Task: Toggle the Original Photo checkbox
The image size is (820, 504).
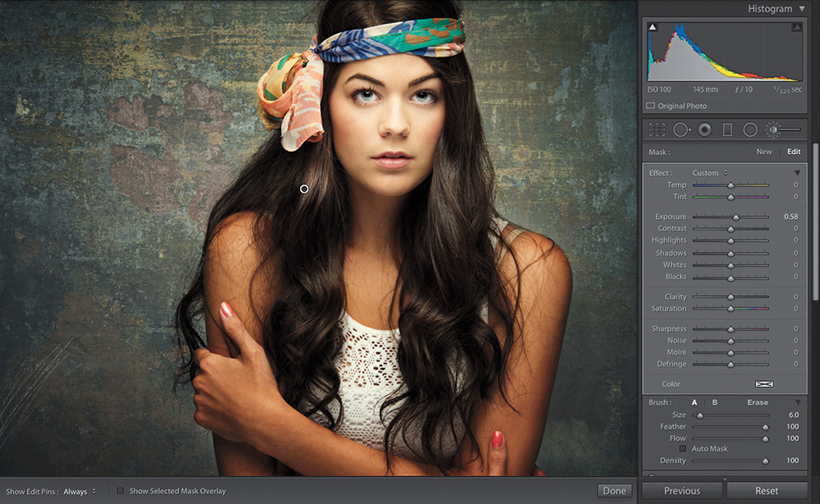Action: [650, 106]
